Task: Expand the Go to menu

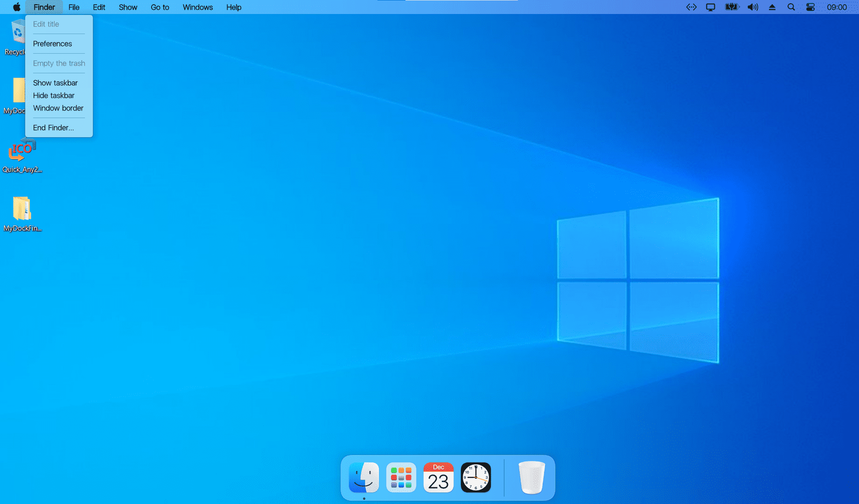Action: (160, 7)
